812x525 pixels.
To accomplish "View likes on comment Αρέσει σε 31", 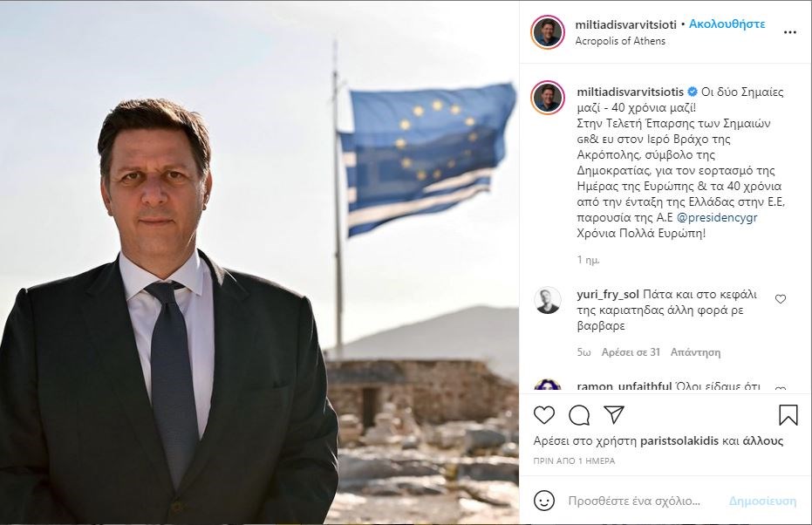I will [631, 352].
